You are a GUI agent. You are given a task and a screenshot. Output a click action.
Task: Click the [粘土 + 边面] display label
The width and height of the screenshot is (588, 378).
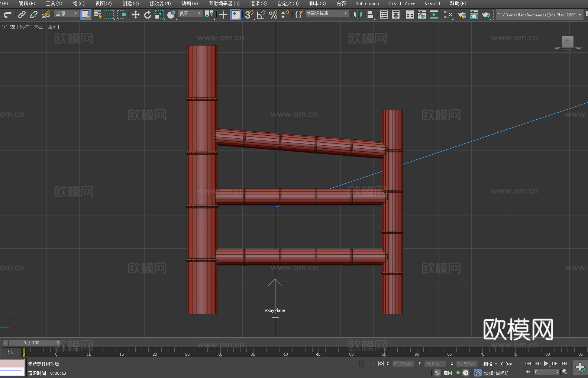pyautogui.click(x=46, y=27)
